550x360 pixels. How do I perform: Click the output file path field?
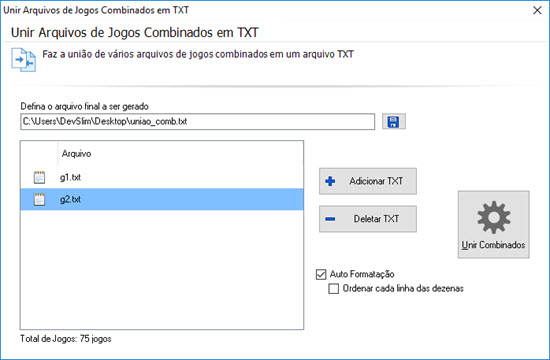(197, 121)
